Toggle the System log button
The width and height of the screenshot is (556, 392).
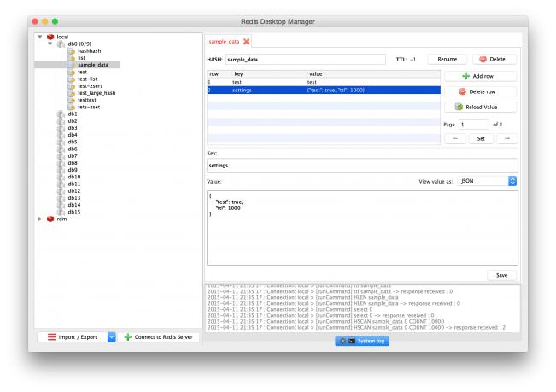point(362,341)
